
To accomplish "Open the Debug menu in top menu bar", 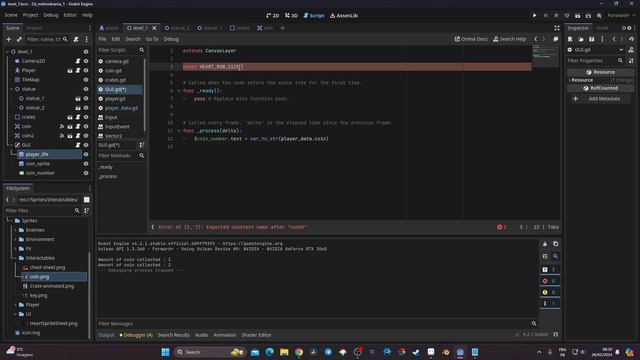I will (51, 15).
